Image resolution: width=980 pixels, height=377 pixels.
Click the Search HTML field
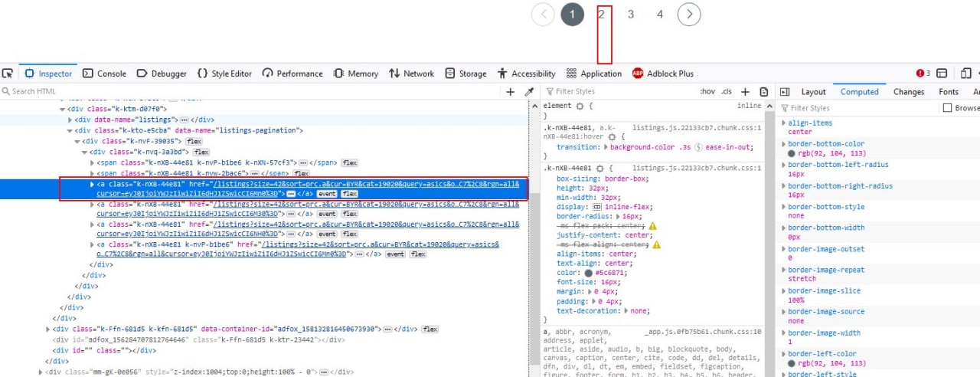click(250, 91)
